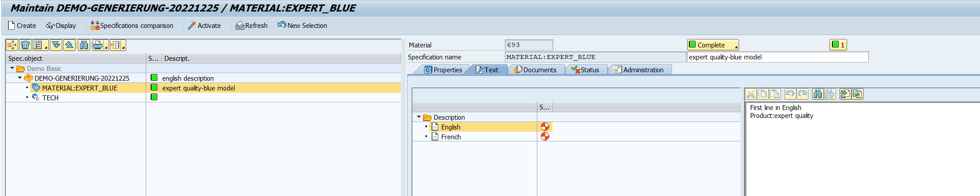Click the expand all nodes icon
Image resolution: width=980 pixels, height=196 pixels.
click(56, 45)
